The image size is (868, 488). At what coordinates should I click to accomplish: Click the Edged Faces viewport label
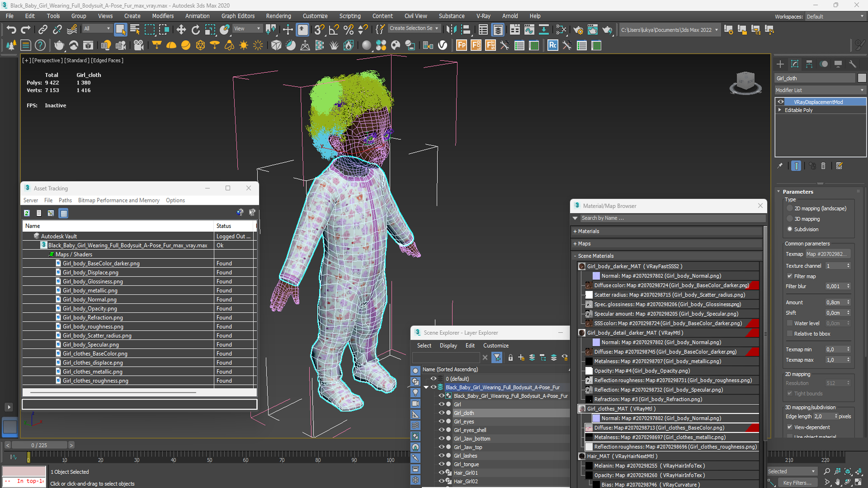[x=107, y=60]
